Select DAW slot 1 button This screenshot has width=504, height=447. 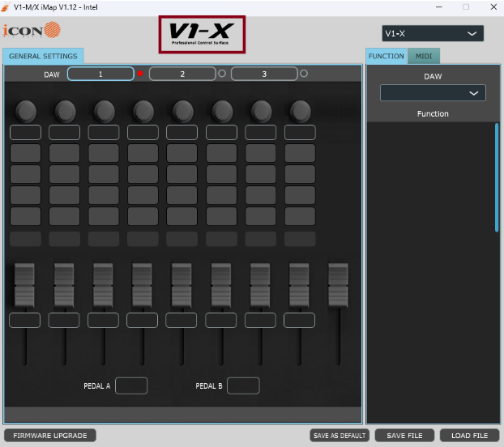coord(100,74)
